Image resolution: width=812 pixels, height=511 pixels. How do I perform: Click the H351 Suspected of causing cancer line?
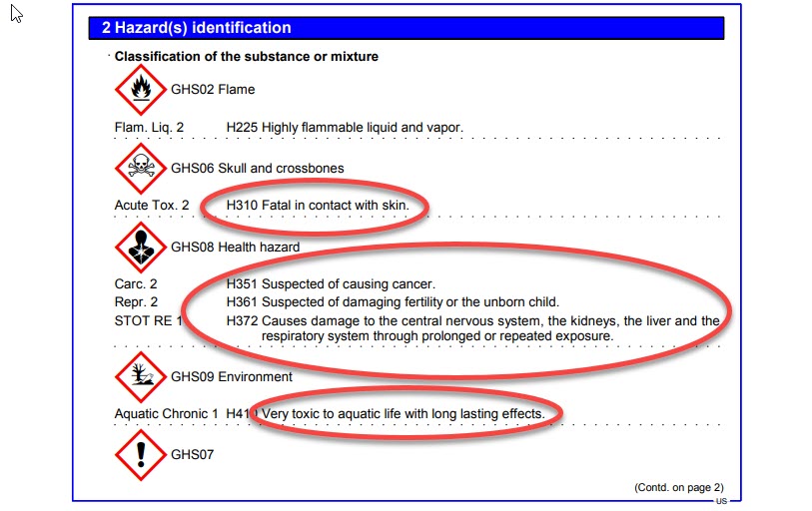[331, 283]
